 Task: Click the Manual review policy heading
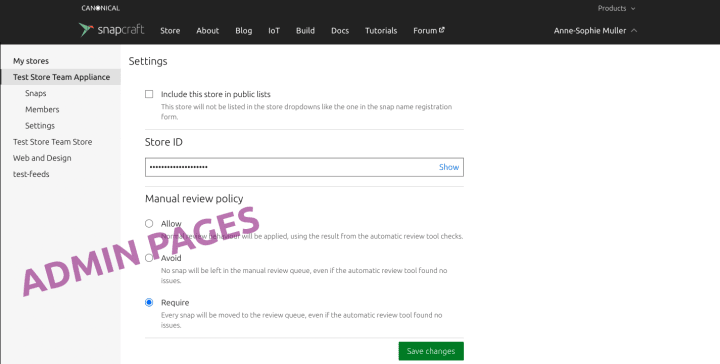pyautogui.click(x=194, y=199)
